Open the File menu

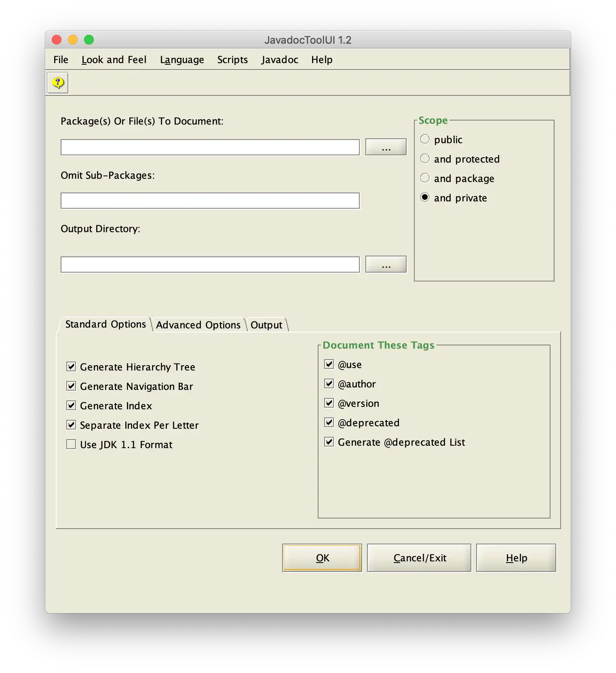pos(61,59)
